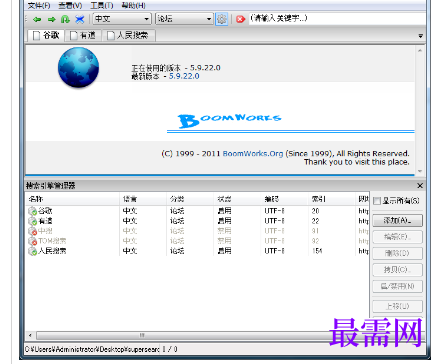Click the 谷歌 engine row icon
The image size is (441, 364).
pos(32,211)
